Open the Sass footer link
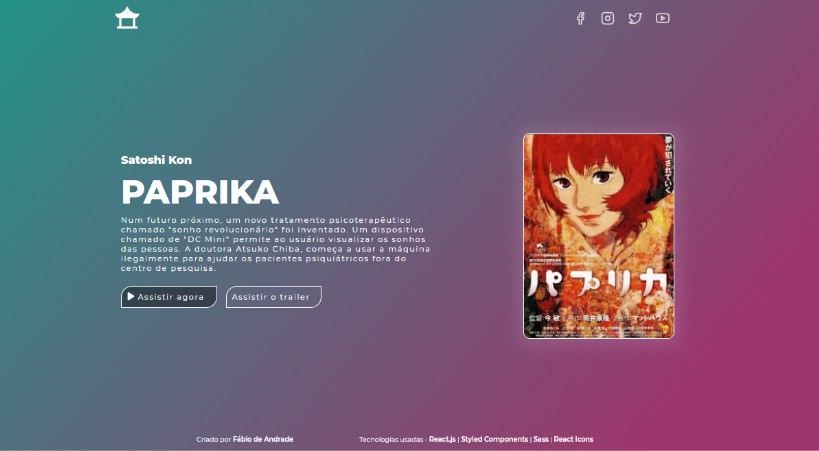Viewport: 819px width, 451px height. 541,439
